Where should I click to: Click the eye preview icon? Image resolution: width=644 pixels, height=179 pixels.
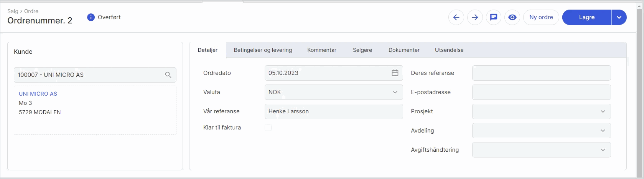pos(512,17)
